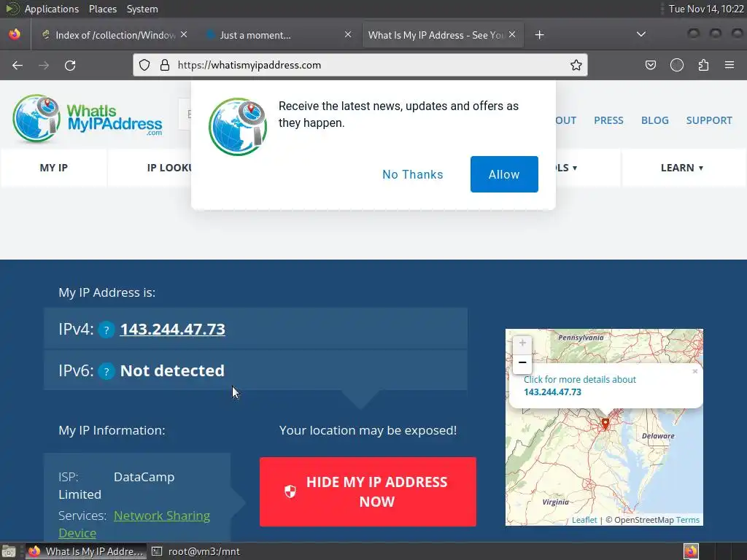Open the extensions puzzle icon
This screenshot has width=747, height=560.
click(x=703, y=65)
